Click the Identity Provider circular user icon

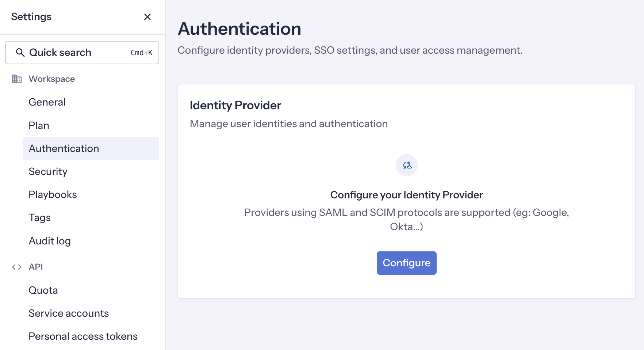406,165
